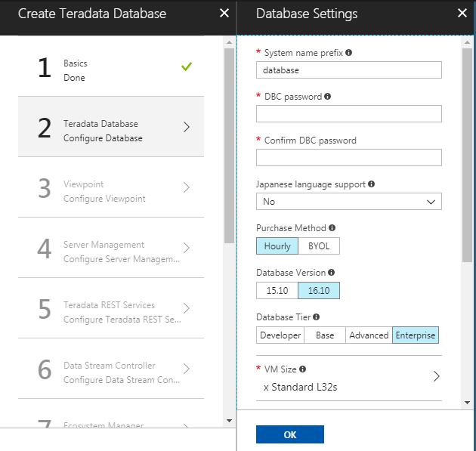Select Hourly purchase method
The image size is (476, 451).
[x=277, y=246]
